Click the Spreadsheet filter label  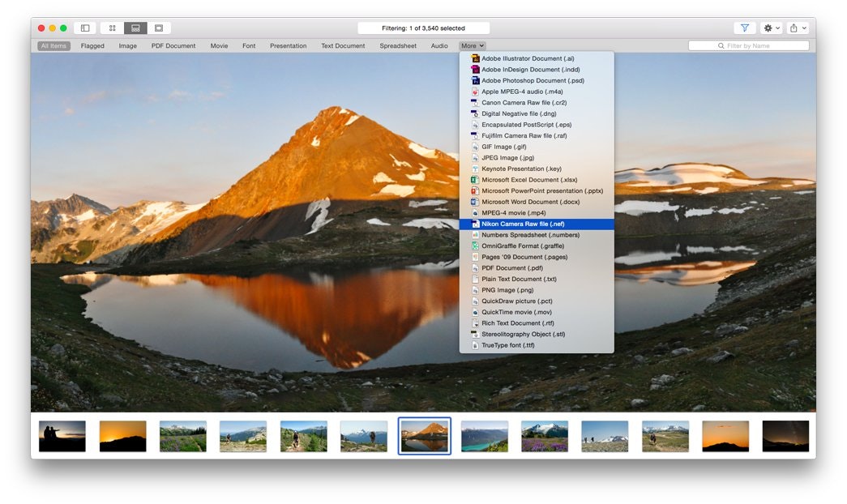(x=397, y=45)
